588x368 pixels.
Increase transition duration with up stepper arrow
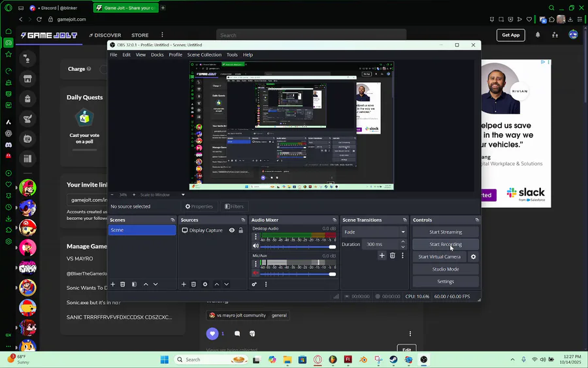(402, 242)
